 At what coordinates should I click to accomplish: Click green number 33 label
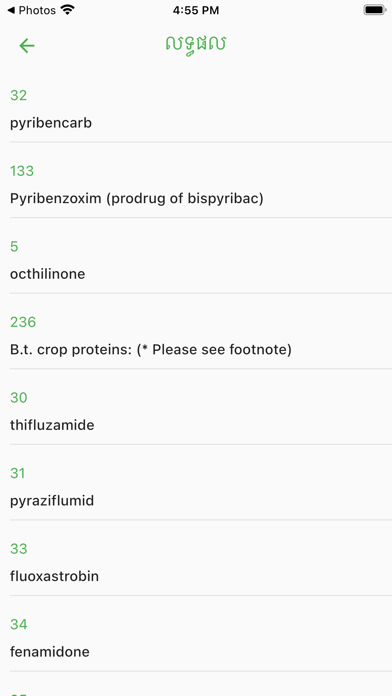(19, 549)
